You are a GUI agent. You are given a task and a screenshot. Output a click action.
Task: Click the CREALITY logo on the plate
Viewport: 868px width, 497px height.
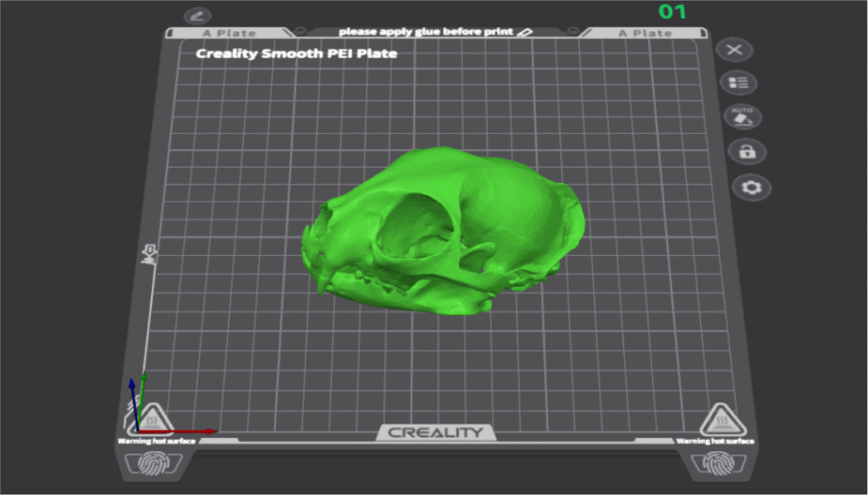coord(435,433)
